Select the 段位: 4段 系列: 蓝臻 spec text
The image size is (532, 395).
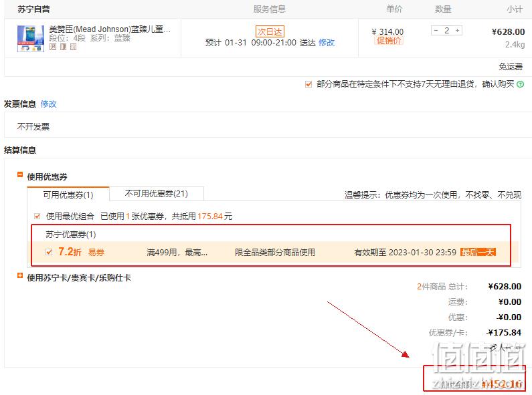pos(90,38)
